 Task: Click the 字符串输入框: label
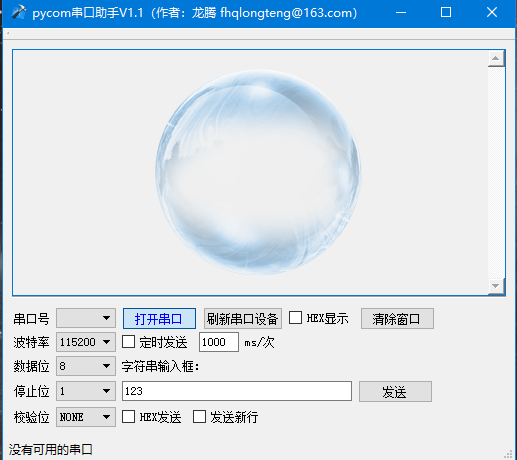coord(160,367)
